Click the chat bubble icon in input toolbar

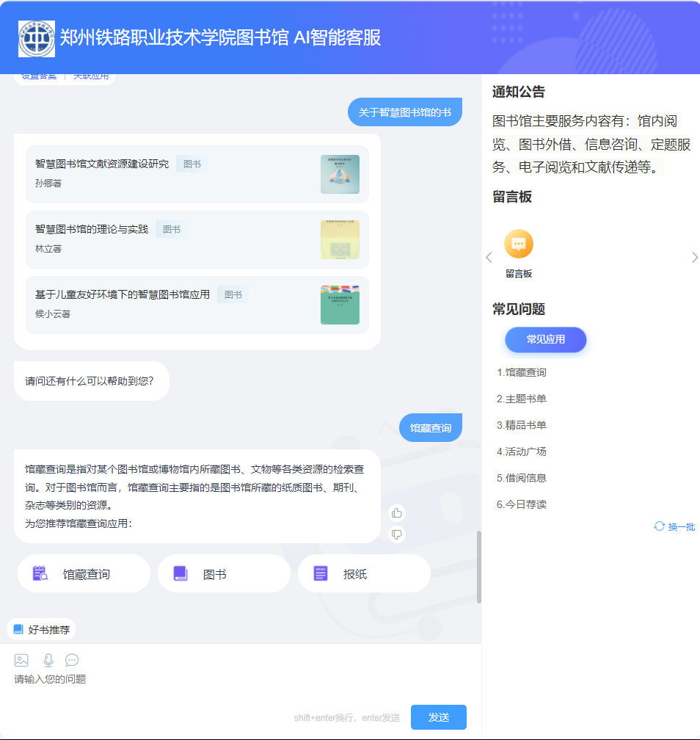(x=72, y=660)
